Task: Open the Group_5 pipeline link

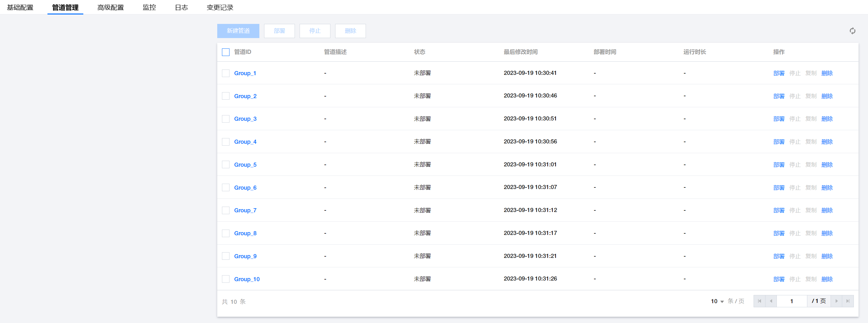Action: 245,164
